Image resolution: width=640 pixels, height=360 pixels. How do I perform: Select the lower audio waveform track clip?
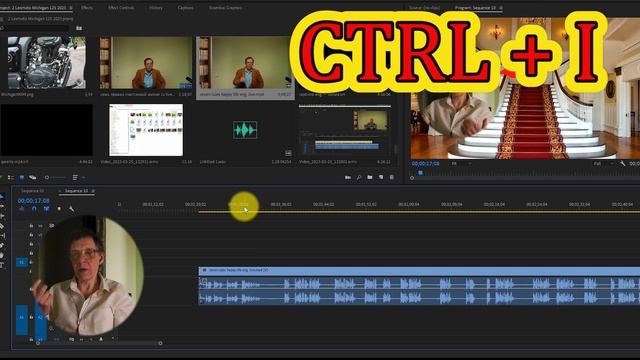419,298
